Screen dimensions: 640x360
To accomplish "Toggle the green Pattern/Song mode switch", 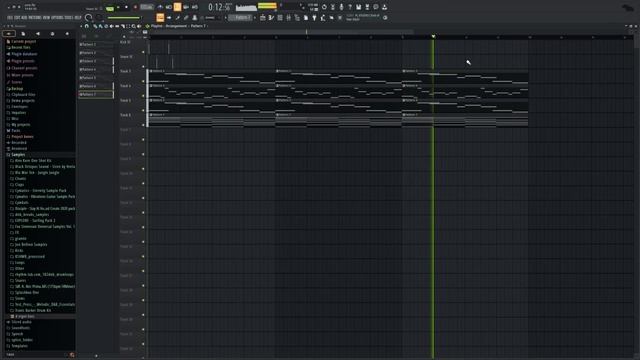I will (x=109, y=8).
